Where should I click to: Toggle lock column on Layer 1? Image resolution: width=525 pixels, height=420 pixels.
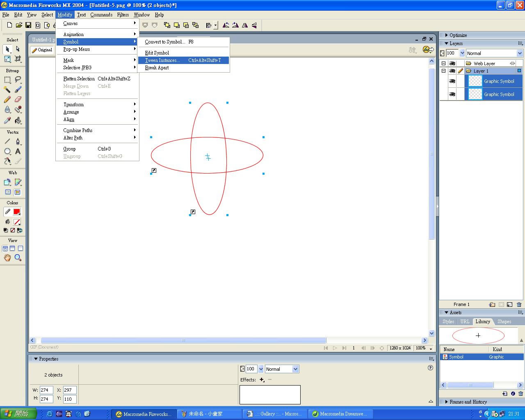[461, 71]
